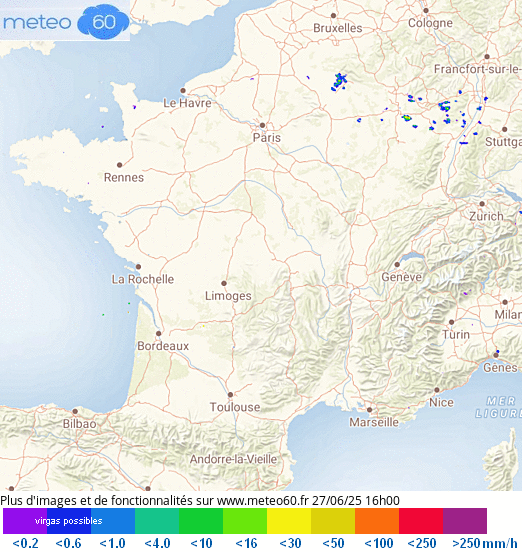Click the Limoges city label

coord(228,296)
